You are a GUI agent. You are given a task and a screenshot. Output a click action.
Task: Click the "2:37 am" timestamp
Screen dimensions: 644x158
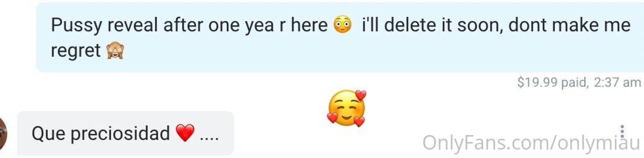point(617,82)
